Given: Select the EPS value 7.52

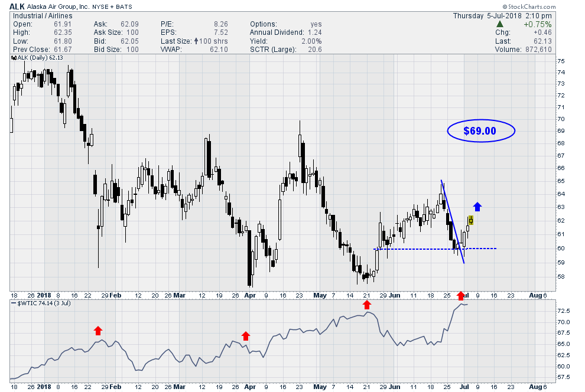Looking at the screenshot, I should [221, 32].
